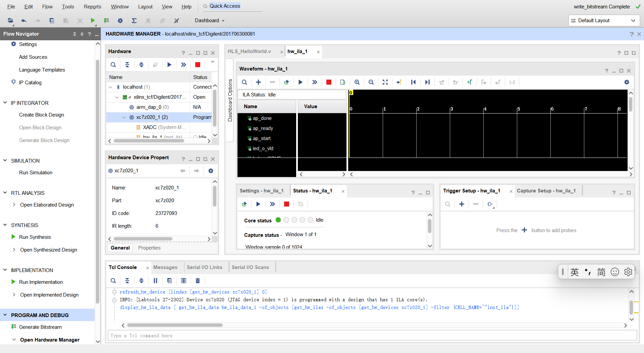Collapse IP INTEGRATOR section

tap(5, 103)
